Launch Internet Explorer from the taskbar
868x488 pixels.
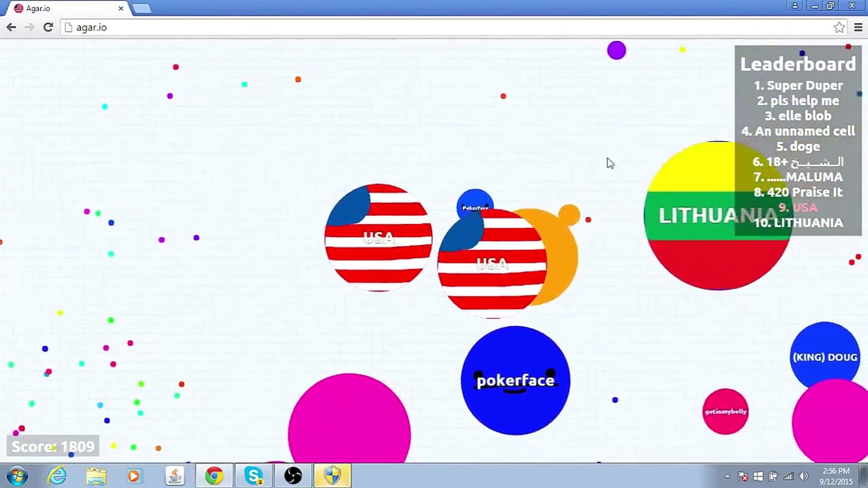point(57,476)
